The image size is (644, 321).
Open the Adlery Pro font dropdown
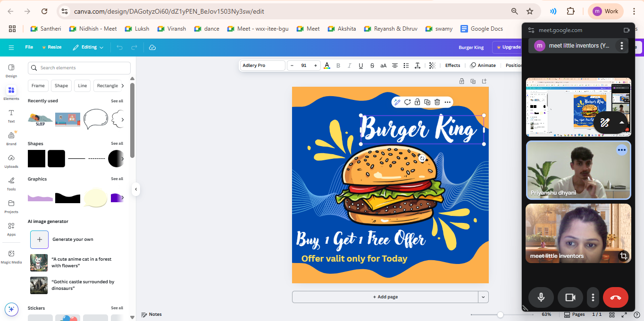click(262, 66)
